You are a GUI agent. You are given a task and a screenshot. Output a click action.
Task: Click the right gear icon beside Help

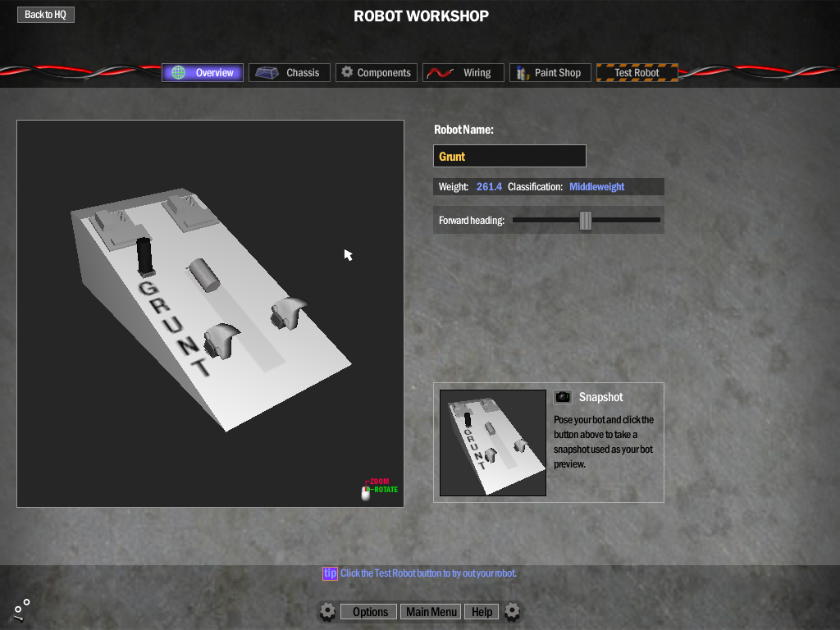(512, 611)
